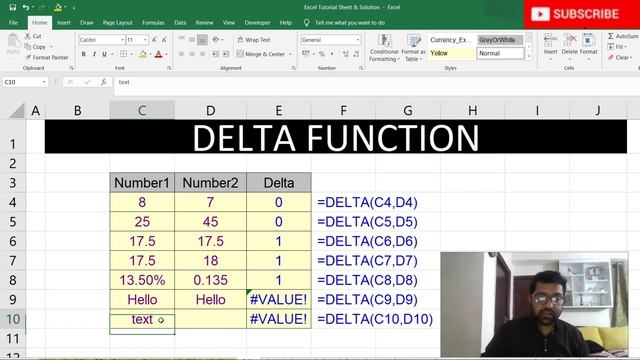This screenshot has height=360, width=640.
Task: Toggle Center horizontal alignment
Action: coord(192,54)
